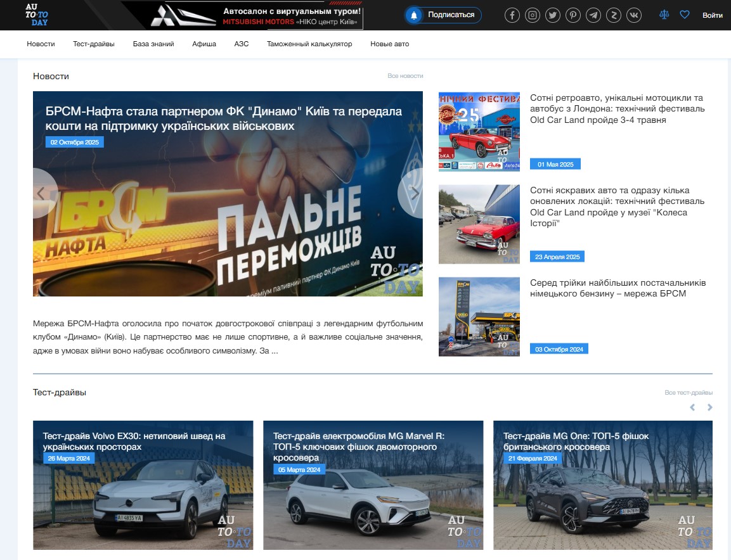Viewport: 731px width, 560px height.
Task: Open the VK social icon
Action: 634,15
